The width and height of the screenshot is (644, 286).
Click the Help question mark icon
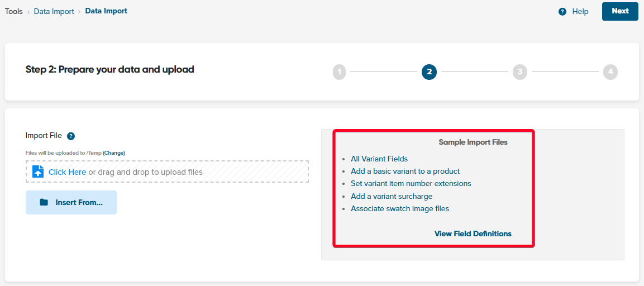click(x=562, y=12)
